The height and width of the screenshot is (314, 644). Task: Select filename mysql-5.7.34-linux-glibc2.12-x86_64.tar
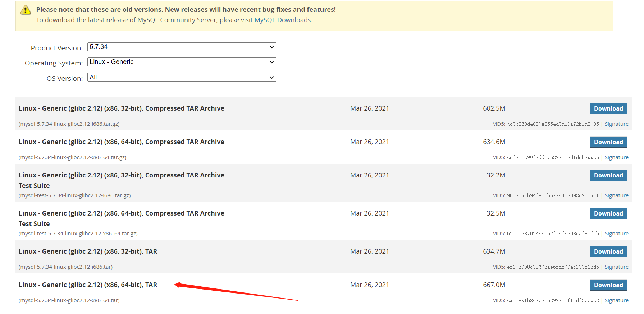[69, 300]
